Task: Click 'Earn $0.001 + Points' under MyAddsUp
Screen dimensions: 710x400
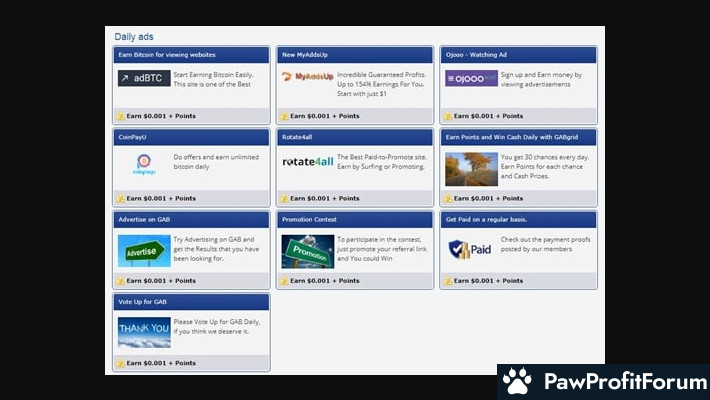Action: tap(325, 116)
